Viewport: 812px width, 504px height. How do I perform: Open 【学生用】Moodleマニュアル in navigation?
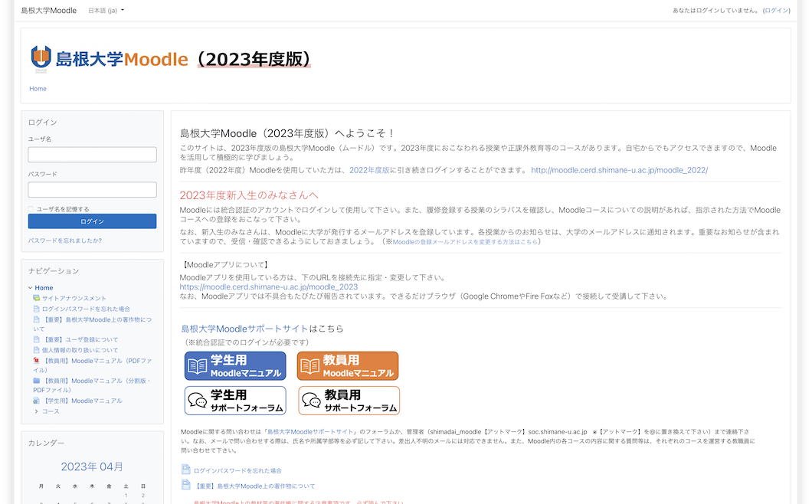click(x=82, y=401)
